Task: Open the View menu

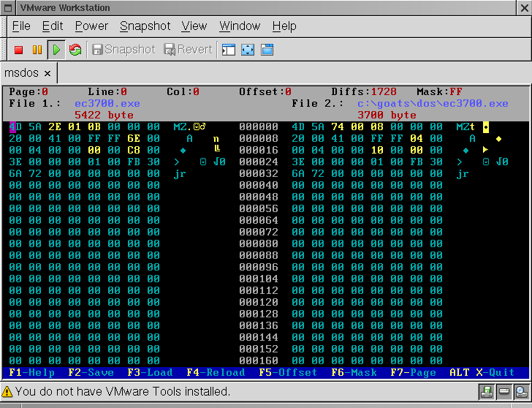Action: pos(194,26)
